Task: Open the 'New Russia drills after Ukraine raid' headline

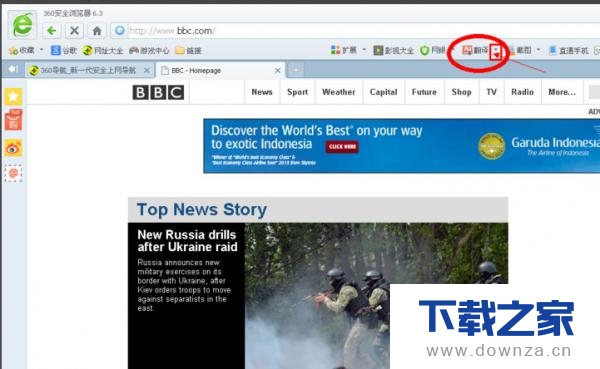Action: pyautogui.click(x=188, y=241)
